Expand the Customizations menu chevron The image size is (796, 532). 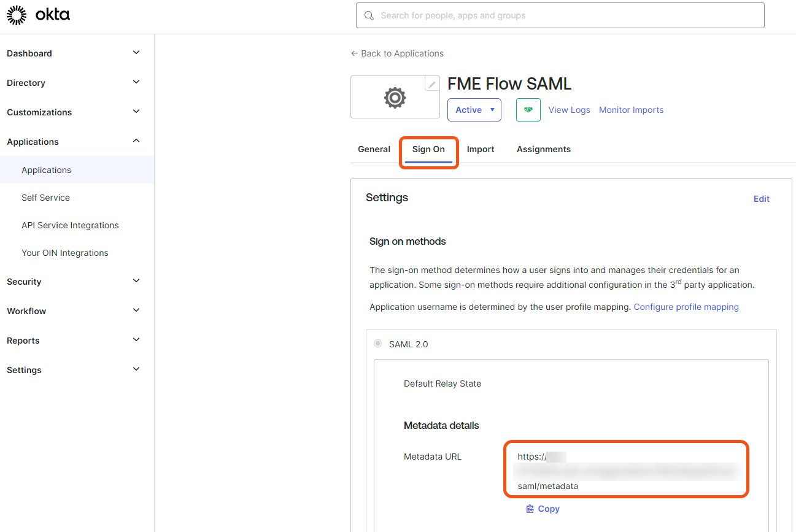pyautogui.click(x=136, y=112)
